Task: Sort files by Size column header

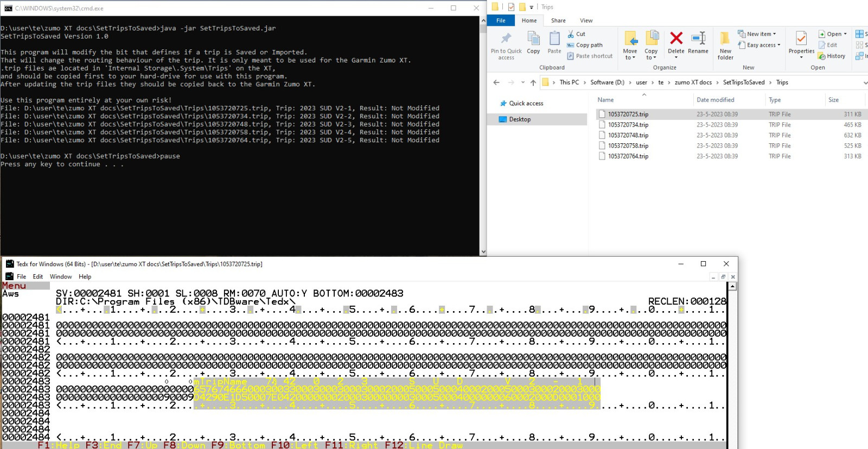Action: click(833, 100)
